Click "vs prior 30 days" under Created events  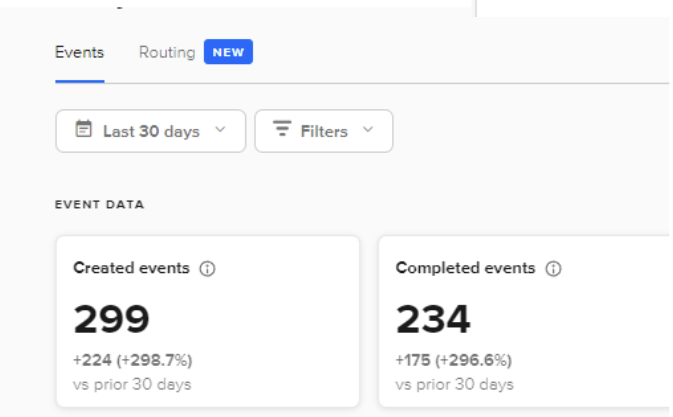click(132, 384)
